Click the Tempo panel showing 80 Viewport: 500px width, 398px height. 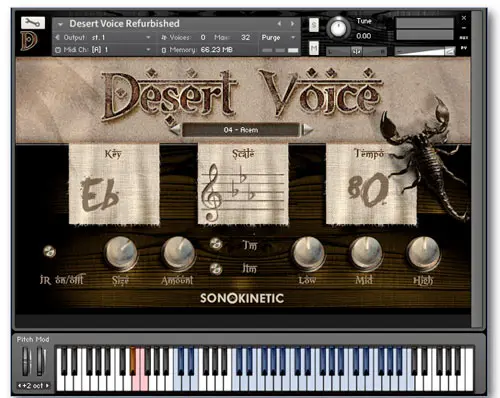pos(371,184)
